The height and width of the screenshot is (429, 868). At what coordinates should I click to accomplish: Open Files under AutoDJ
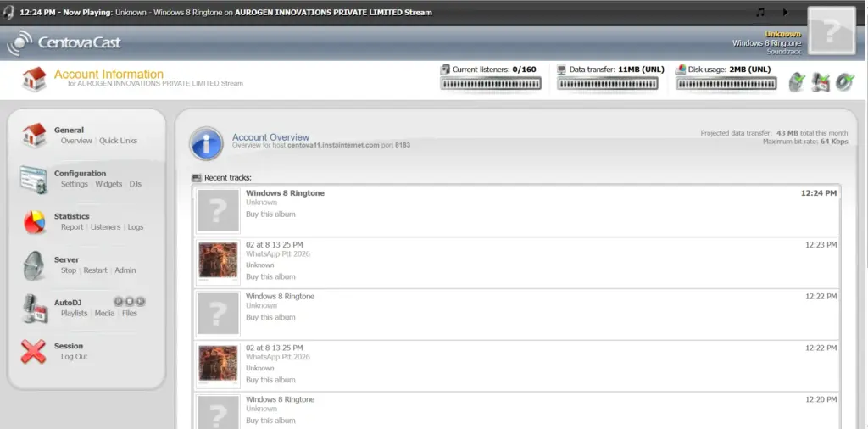(x=130, y=314)
